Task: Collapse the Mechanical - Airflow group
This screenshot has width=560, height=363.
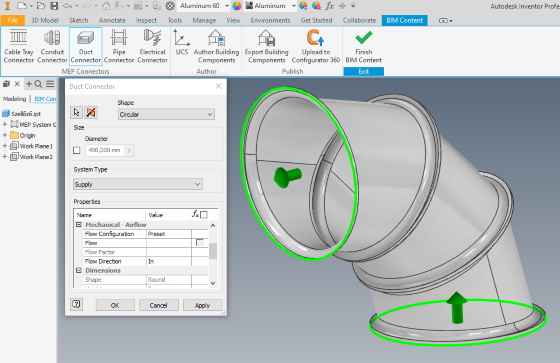Action: pos(79,225)
